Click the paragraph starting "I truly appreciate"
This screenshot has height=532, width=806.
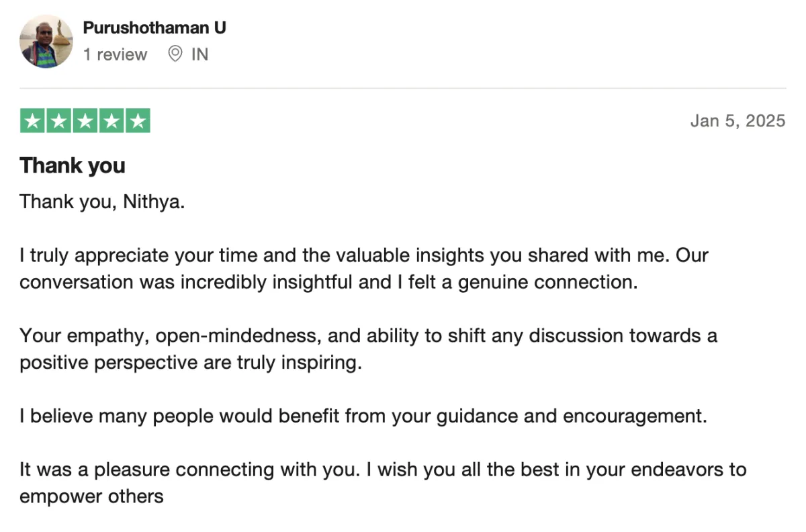click(x=363, y=255)
